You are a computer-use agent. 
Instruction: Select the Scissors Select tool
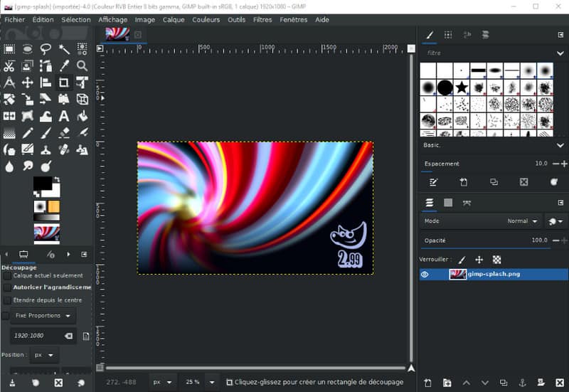pyautogui.click(x=9, y=65)
